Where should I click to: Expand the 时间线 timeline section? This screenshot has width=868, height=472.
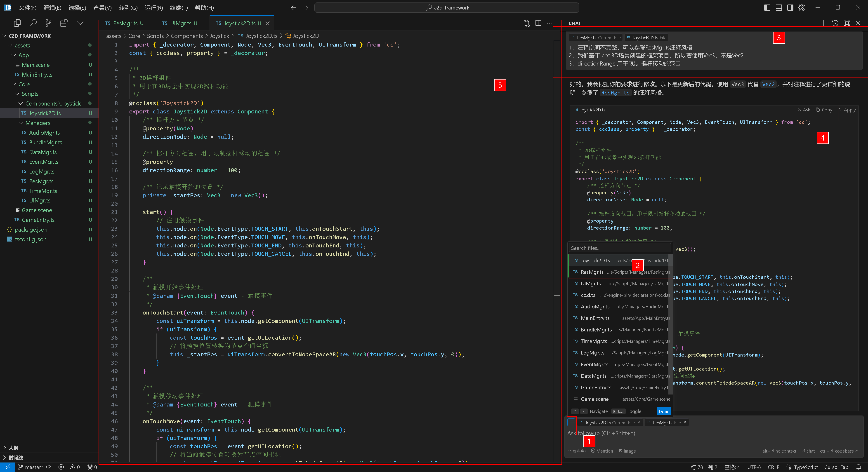click(x=49, y=458)
